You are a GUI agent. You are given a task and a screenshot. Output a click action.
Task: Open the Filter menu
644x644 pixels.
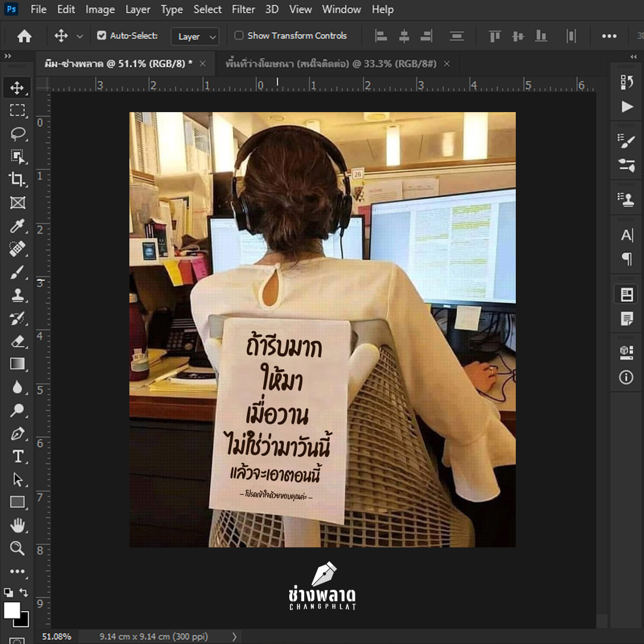[243, 9]
